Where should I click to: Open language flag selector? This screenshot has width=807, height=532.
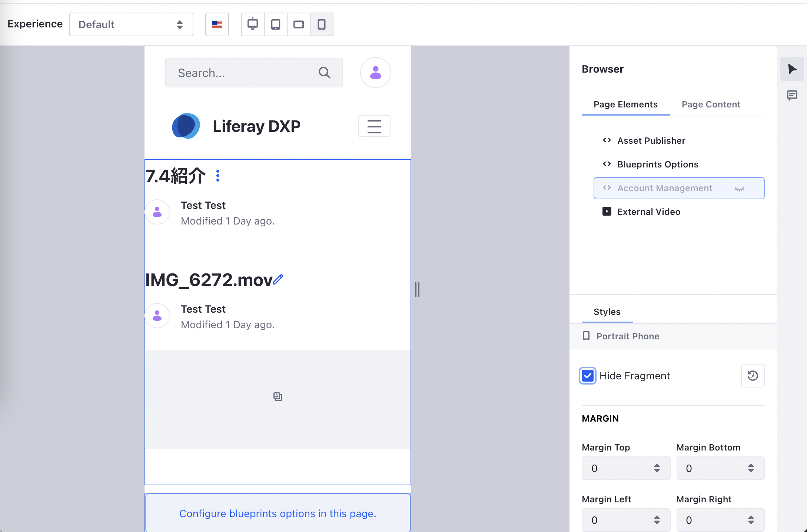pyautogui.click(x=217, y=24)
